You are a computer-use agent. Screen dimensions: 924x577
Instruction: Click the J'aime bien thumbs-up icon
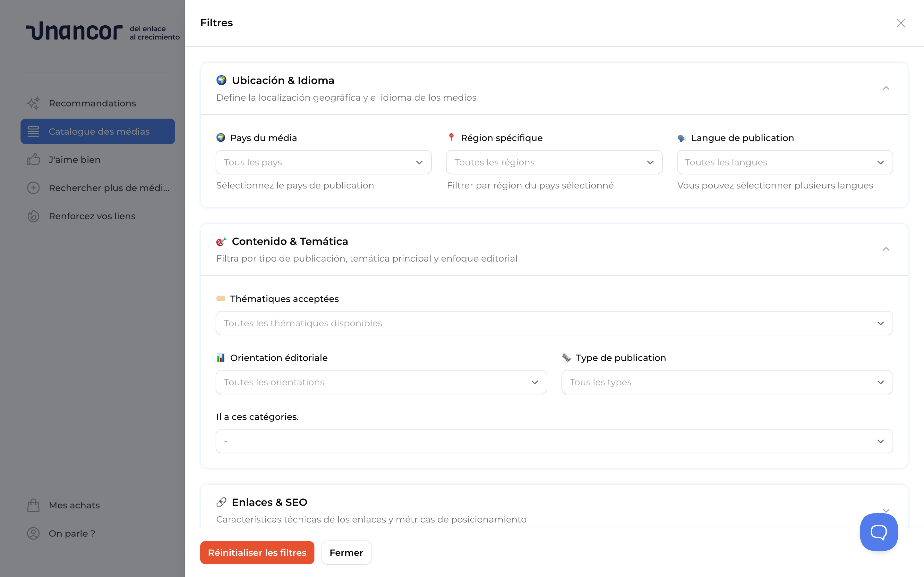pyautogui.click(x=33, y=160)
